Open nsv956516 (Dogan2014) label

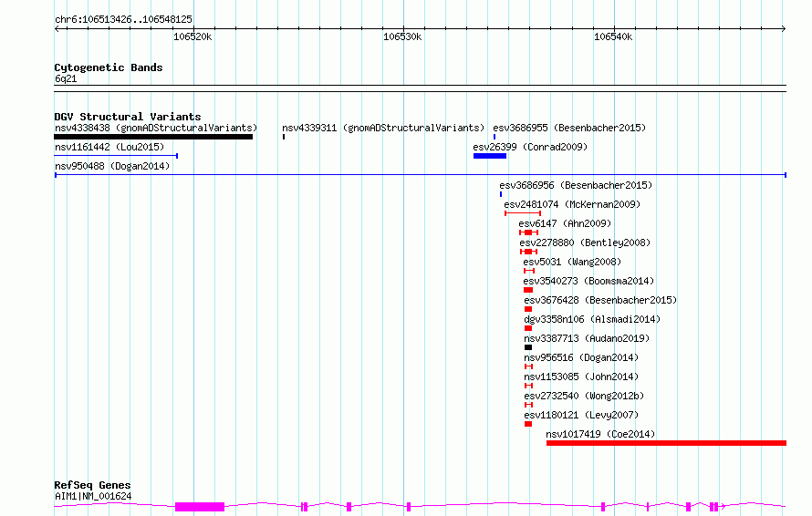[x=581, y=357]
